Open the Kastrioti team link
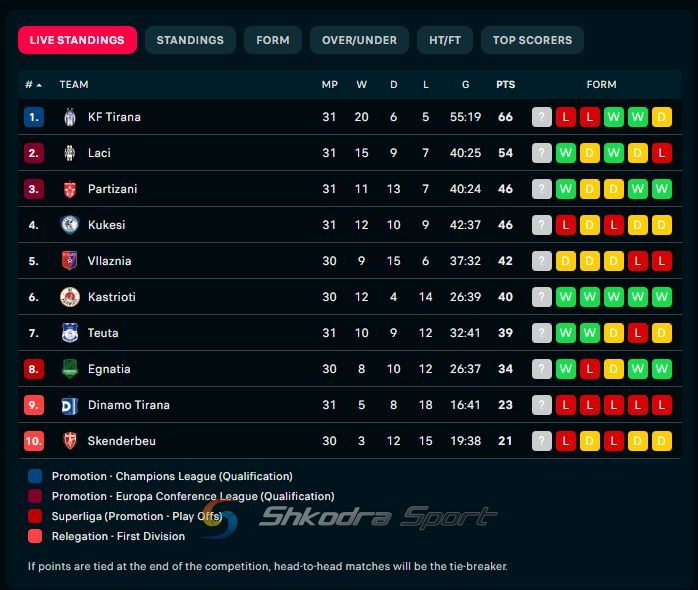 (112, 297)
